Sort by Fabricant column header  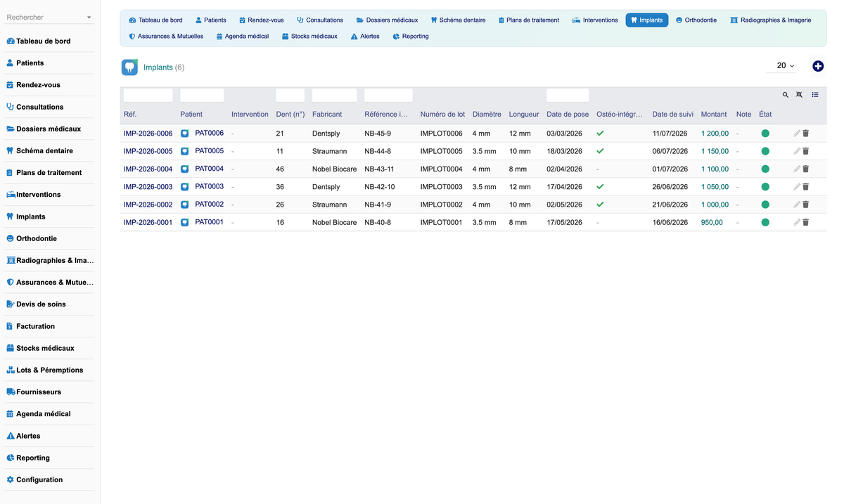[x=327, y=114]
